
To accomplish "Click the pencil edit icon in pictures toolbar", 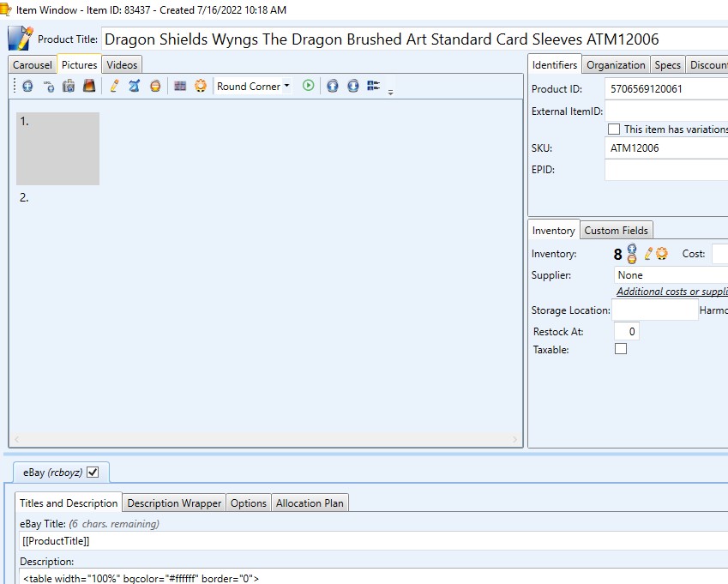I will pyautogui.click(x=114, y=86).
